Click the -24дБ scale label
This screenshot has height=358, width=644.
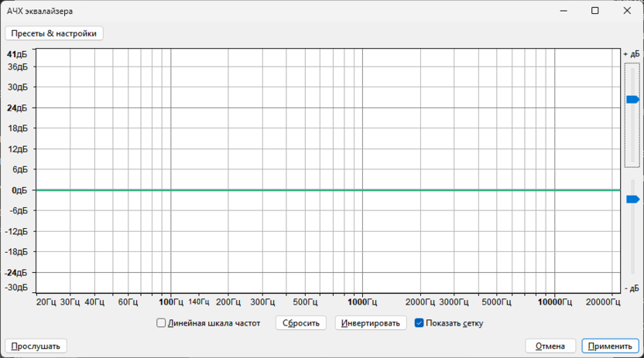(16, 273)
